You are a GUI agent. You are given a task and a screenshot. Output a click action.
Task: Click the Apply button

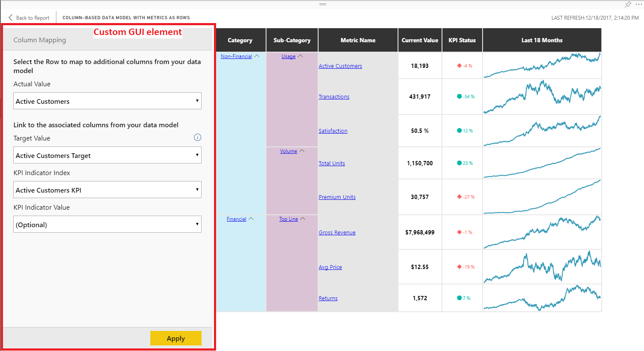point(176,338)
